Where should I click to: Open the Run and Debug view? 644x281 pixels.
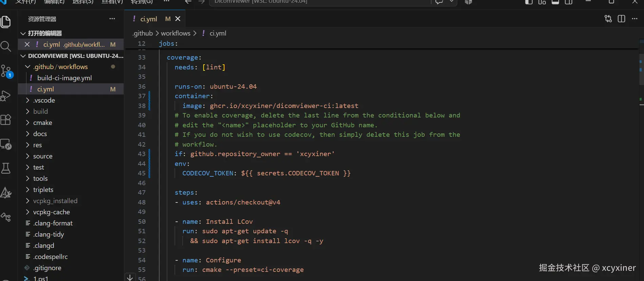tap(6, 96)
